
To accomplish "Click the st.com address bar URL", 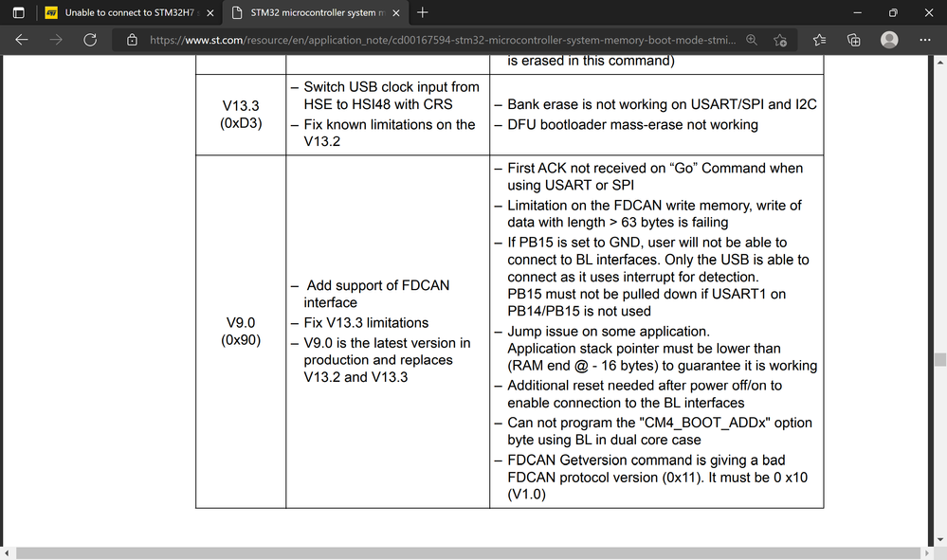I will pos(443,40).
